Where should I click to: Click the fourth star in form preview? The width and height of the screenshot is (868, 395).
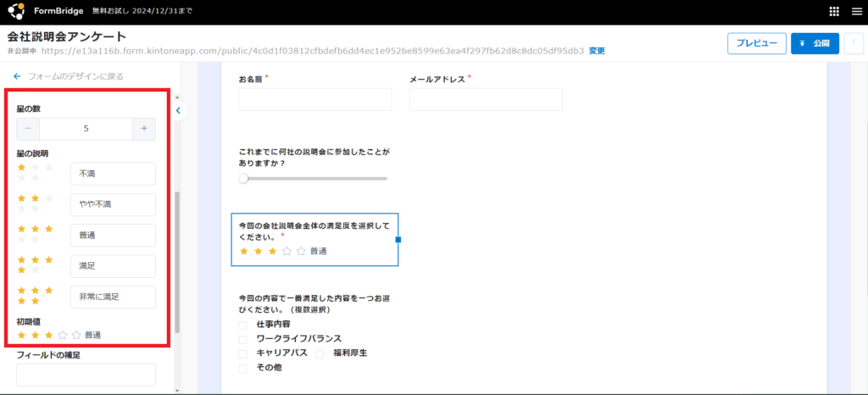point(287,251)
